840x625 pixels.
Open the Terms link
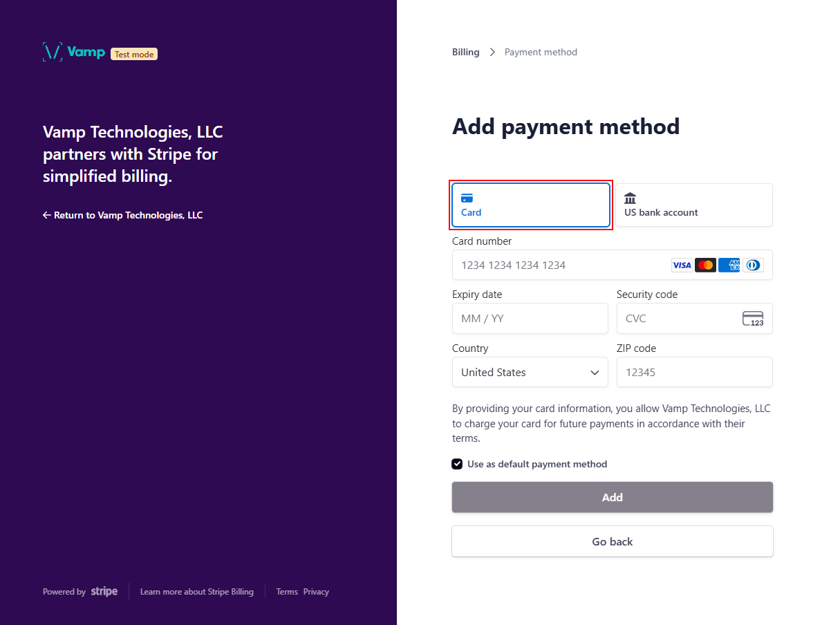coord(287,592)
